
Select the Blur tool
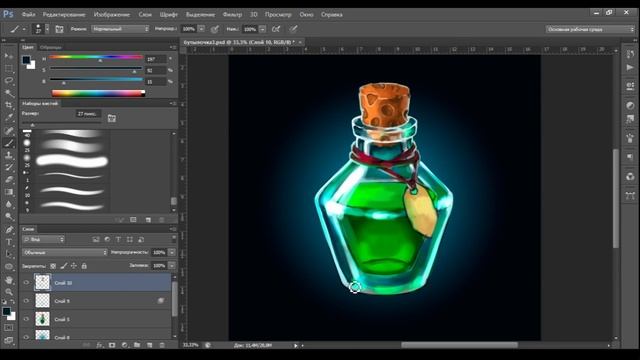(x=9, y=204)
